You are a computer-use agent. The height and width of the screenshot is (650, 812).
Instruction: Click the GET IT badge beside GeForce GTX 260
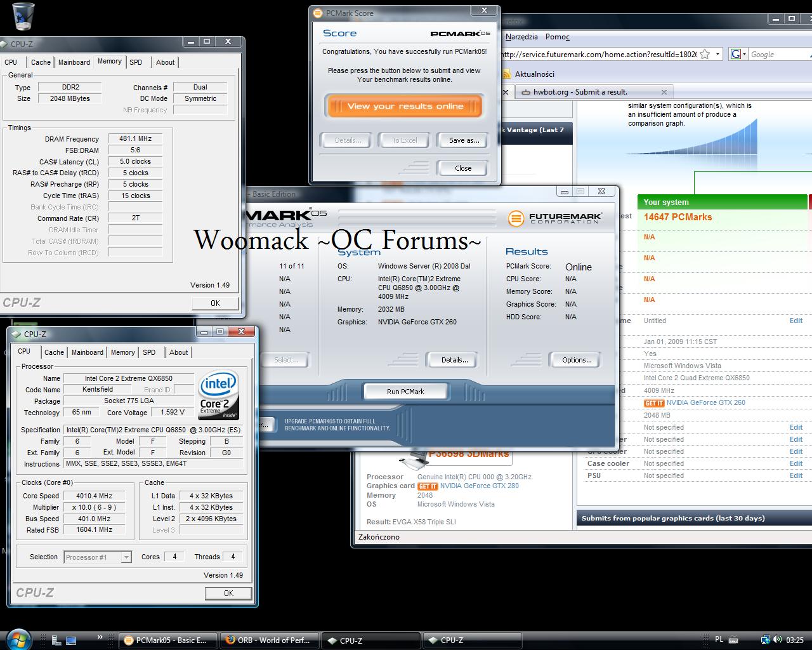coord(654,403)
